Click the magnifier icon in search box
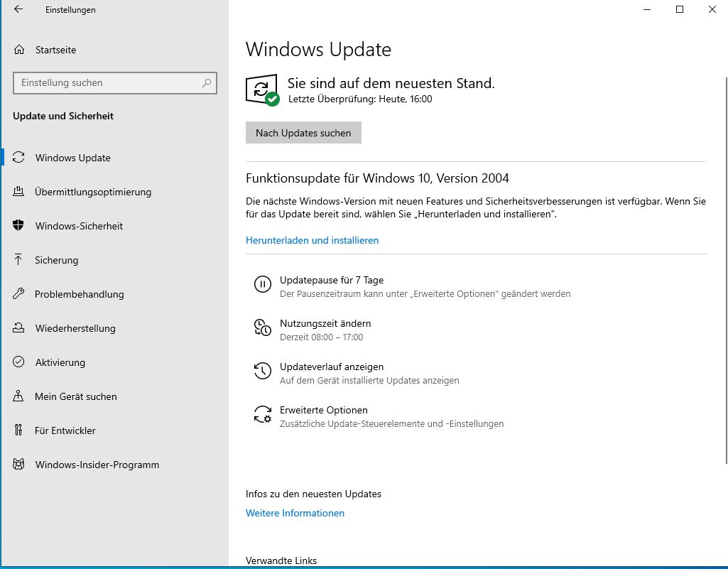The height and width of the screenshot is (569, 728). point(206,83)
